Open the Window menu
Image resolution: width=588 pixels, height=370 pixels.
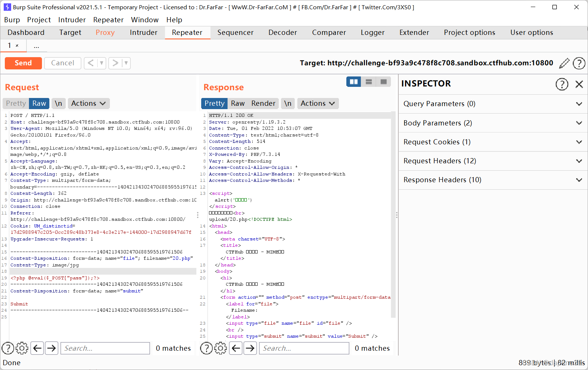(x=144, y=20)
